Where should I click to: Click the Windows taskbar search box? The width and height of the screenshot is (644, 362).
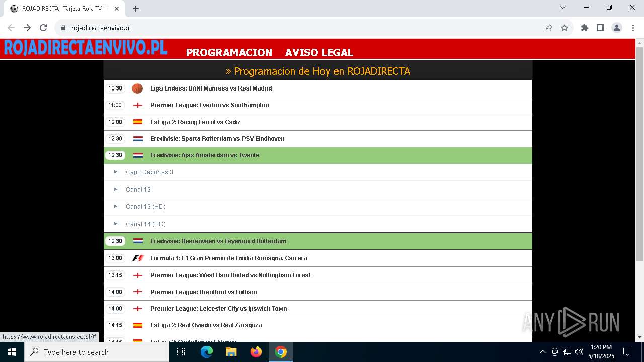pos(97,352)
